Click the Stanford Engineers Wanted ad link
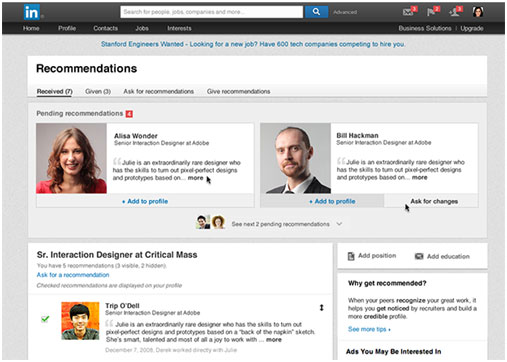Viewport: 507px width, 362px height. (x=253, y=44)
